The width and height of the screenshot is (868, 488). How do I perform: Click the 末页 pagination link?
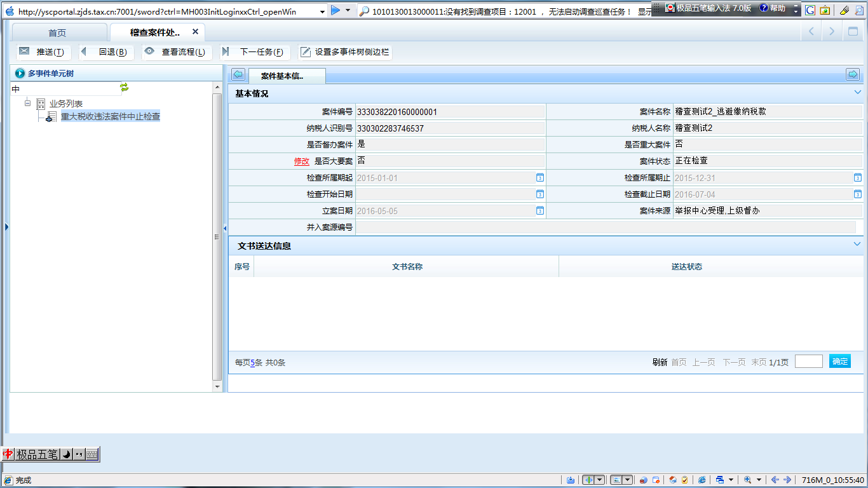(759, 362)
